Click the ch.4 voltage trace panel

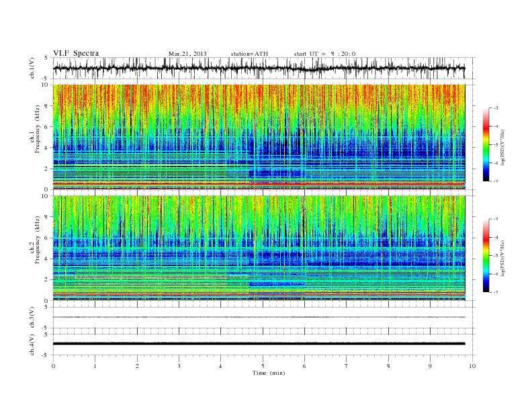pos(264,345)
